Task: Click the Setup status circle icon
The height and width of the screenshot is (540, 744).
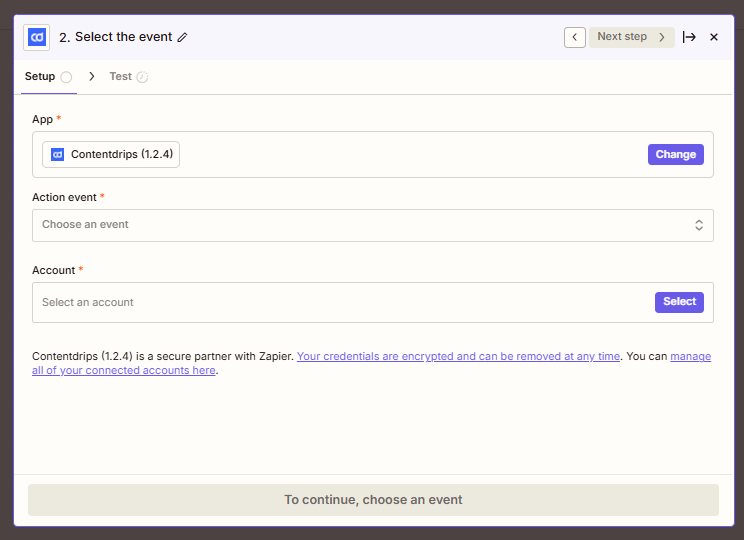Action: 66,77
